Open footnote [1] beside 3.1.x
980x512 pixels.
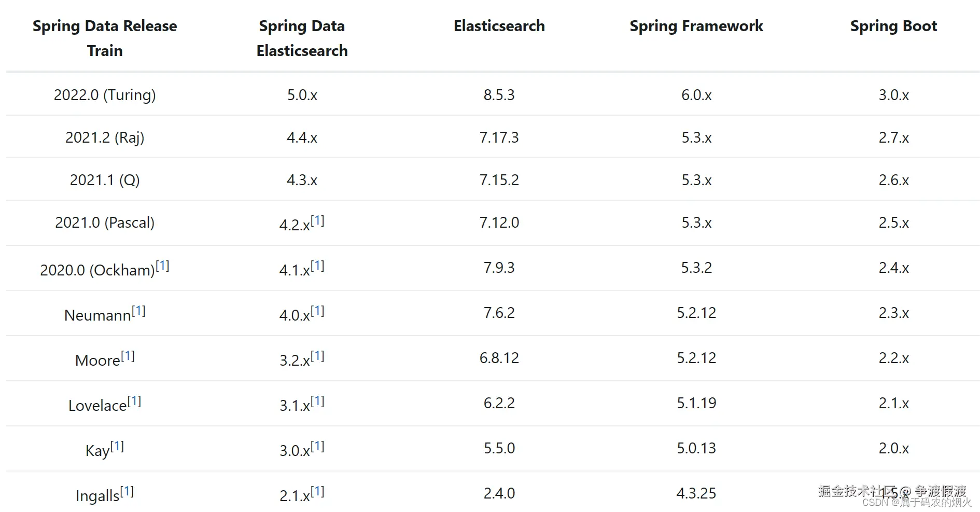tap(317, 402)
